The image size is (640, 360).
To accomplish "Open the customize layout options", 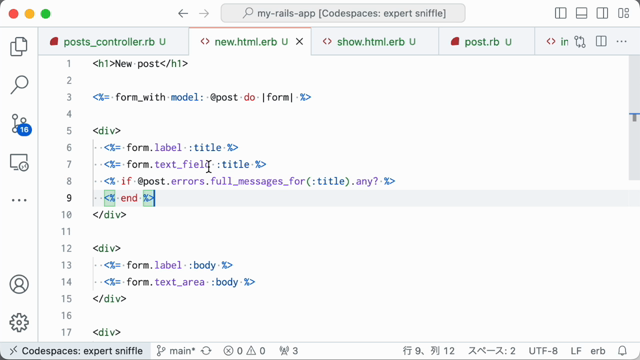I will click(623, 13).
